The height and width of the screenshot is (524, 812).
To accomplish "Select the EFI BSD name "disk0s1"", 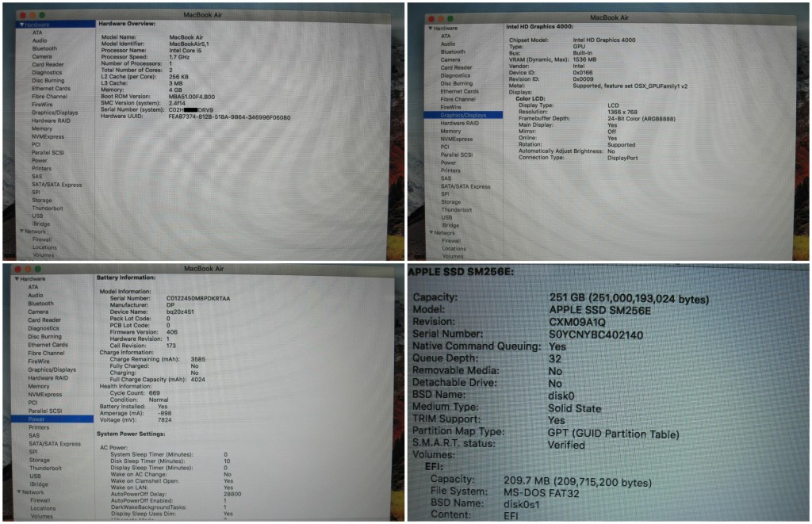I will [x=522, y=505].
